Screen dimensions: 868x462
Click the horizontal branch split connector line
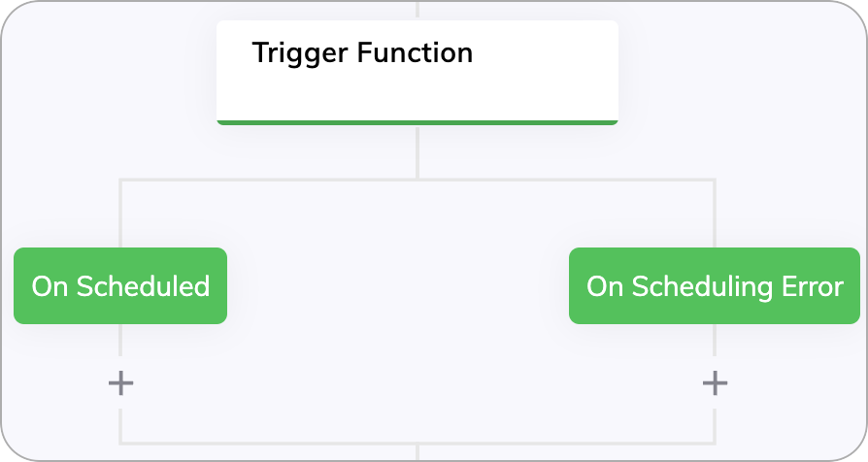click(x=417, y=180)
